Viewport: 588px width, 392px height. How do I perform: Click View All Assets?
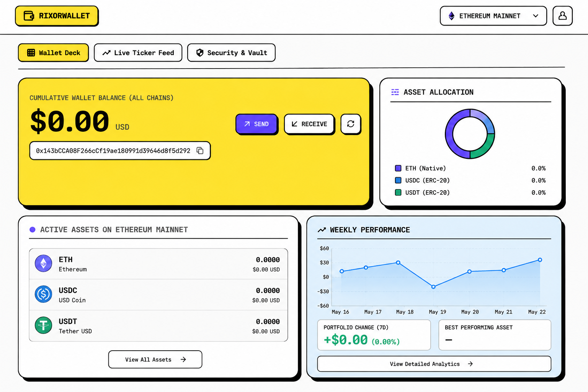[x=155, y=359]
